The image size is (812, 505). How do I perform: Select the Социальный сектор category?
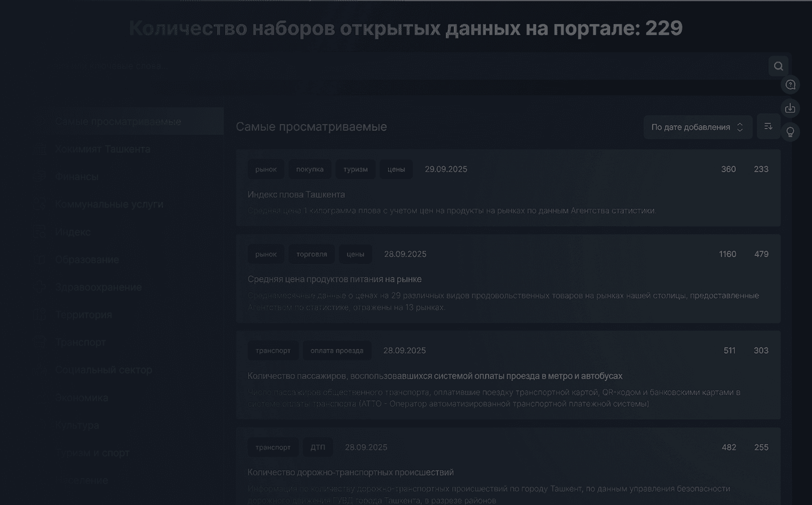[103, 370]
